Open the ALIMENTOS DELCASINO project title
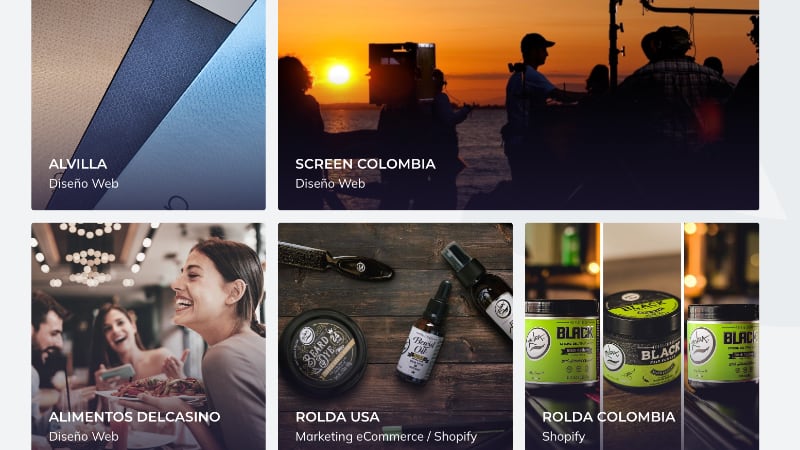 135,417
